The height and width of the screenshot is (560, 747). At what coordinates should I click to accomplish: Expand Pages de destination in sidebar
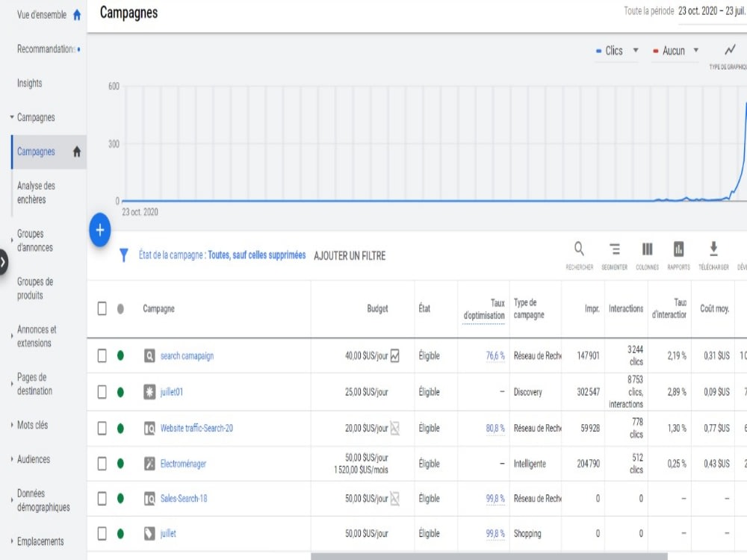tap(12, 384)
